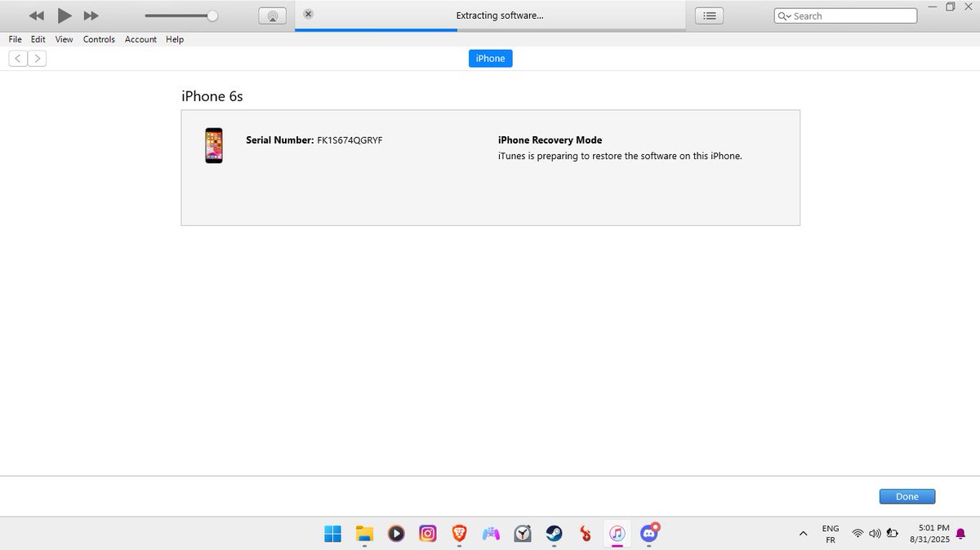
Task: Click the speaker volume tray icon
Action: (875, 534)
